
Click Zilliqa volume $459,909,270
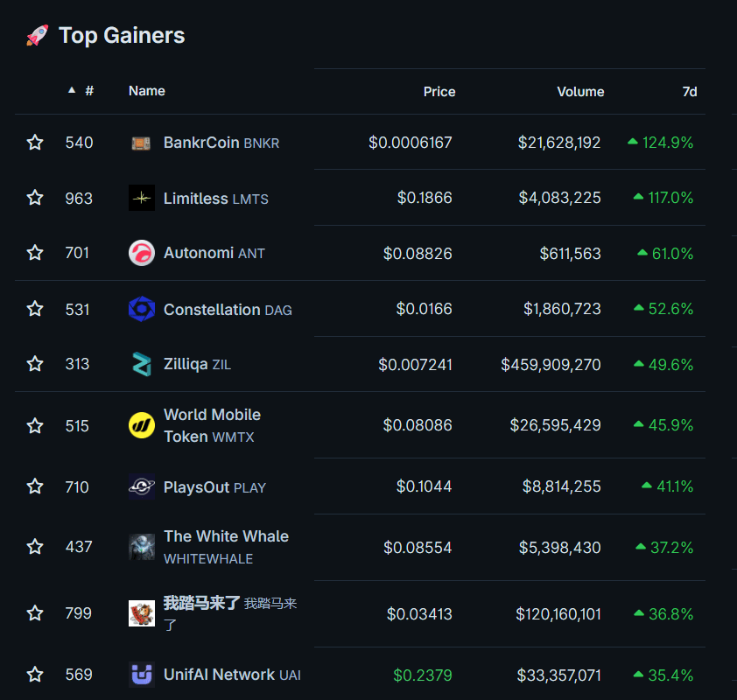[551, 365]
